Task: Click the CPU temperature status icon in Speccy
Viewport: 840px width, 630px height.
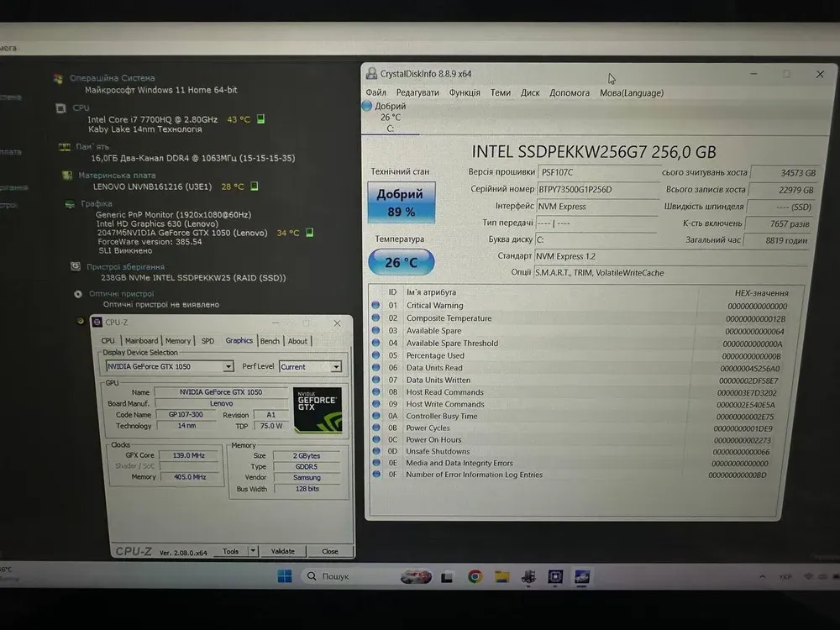Action: (261, 119)
